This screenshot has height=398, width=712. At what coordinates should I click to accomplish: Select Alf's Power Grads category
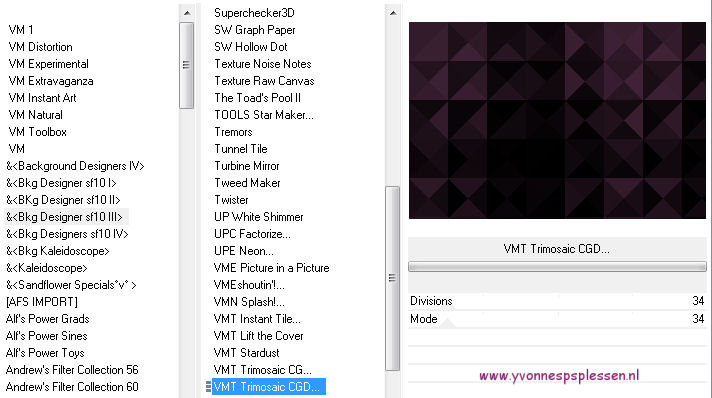[x=48, y=319]
